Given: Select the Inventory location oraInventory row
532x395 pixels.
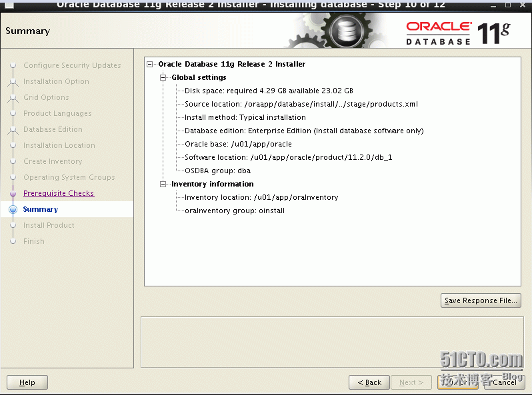Looking at the screenshot, I should [x=261, y=197].
